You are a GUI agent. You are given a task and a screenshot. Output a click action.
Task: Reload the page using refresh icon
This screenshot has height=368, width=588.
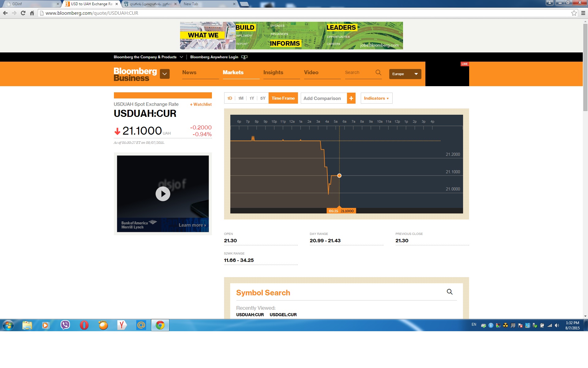23,13
